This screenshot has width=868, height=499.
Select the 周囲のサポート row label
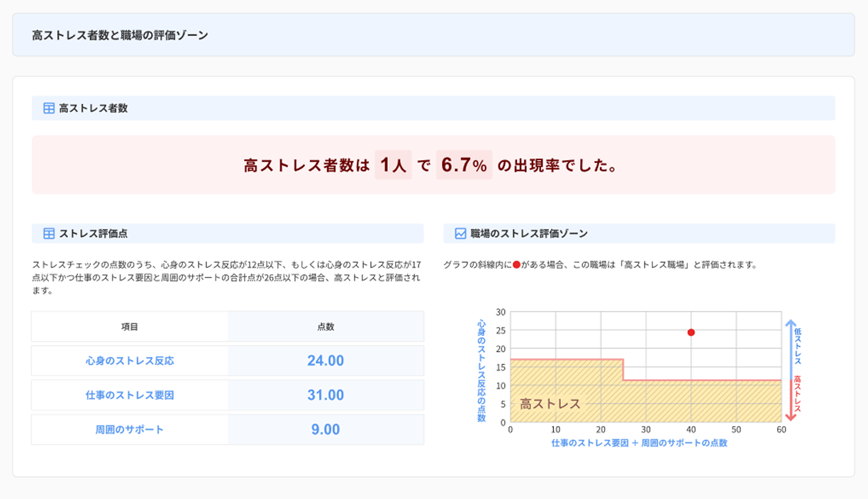click(130, 430)
